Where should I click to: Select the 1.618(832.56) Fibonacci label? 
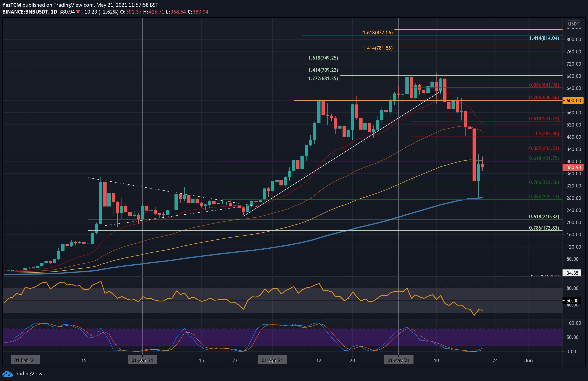pos(378,33)
